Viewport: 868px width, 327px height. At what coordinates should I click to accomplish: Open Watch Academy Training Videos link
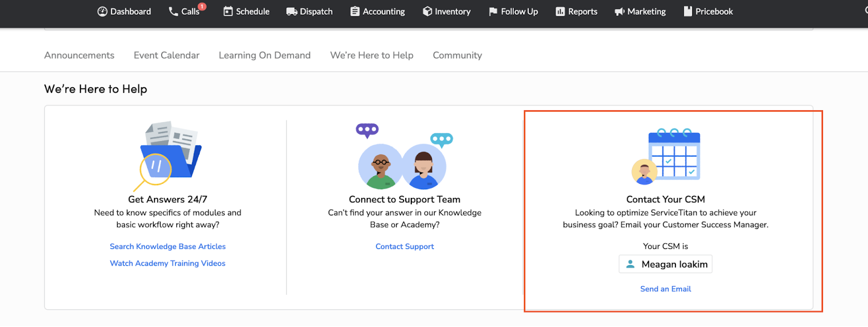(168, 264)
